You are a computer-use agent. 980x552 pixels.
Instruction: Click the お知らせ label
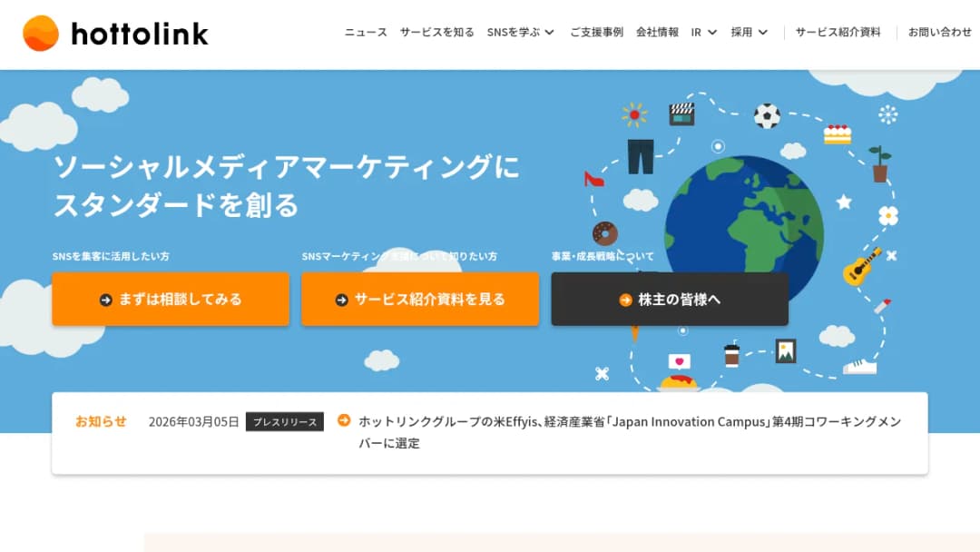(101, 422)
